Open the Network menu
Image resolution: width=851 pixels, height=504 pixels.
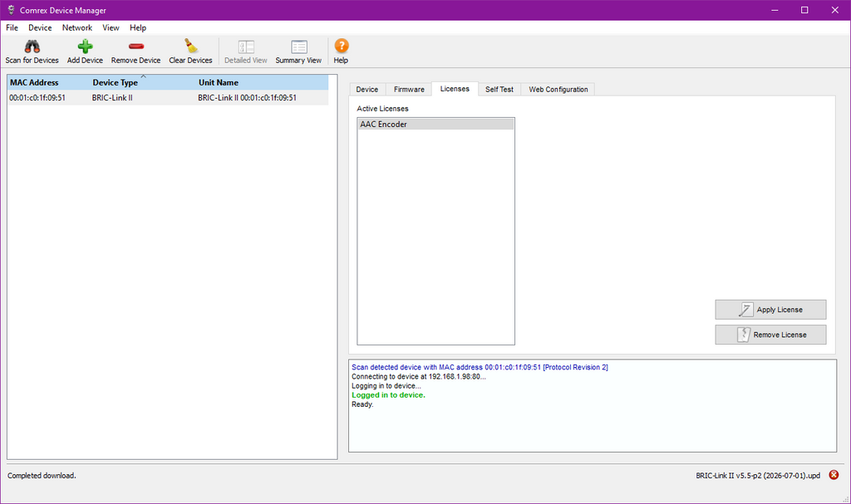coord(77,27)
